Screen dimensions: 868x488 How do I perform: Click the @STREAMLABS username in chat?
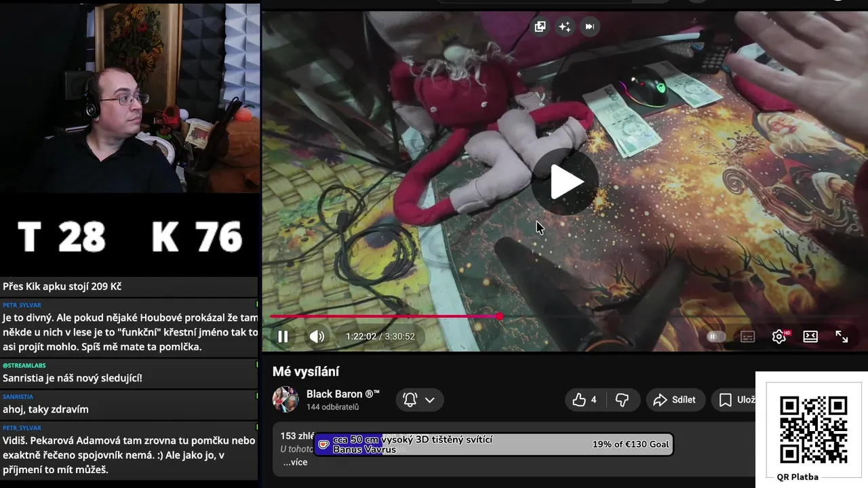click(x=24, y=365)
